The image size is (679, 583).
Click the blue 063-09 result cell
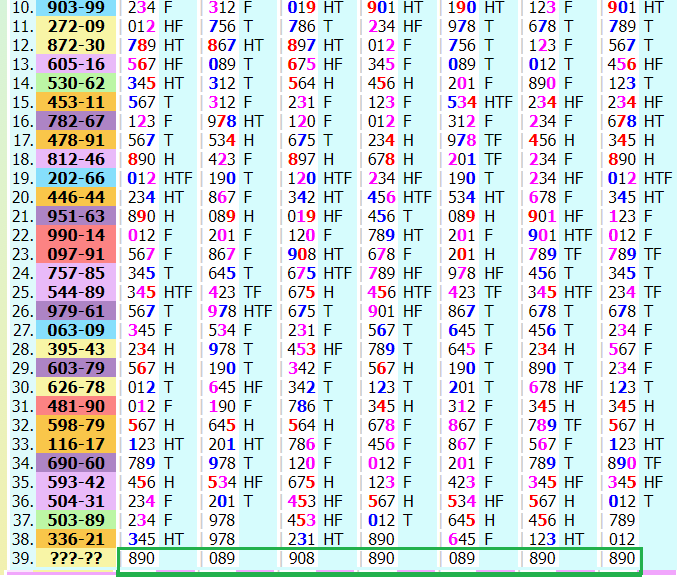76,330
